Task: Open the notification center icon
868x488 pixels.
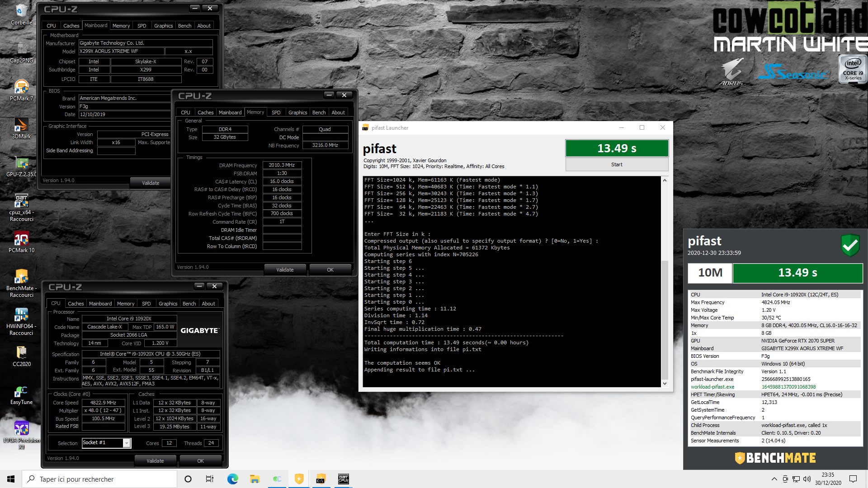Action: coord(853,479)
